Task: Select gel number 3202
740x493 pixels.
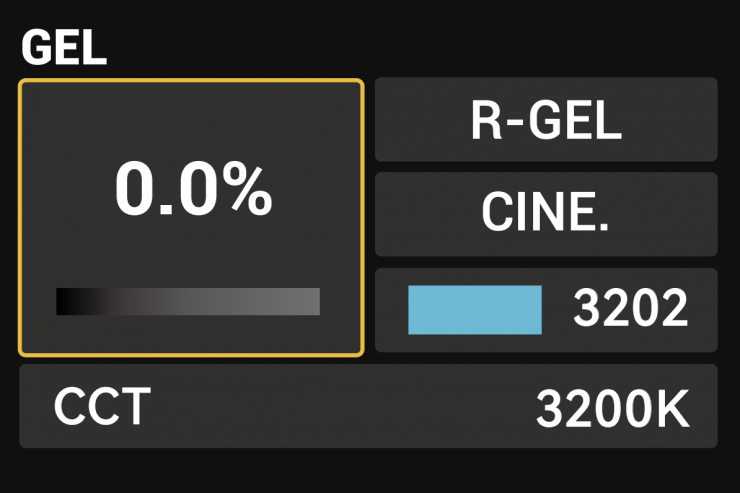Action: pyautogui.click(x=630, y=310)
